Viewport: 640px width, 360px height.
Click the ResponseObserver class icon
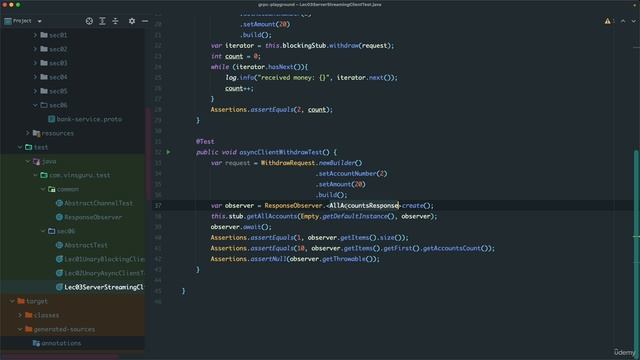coord(59,217)
